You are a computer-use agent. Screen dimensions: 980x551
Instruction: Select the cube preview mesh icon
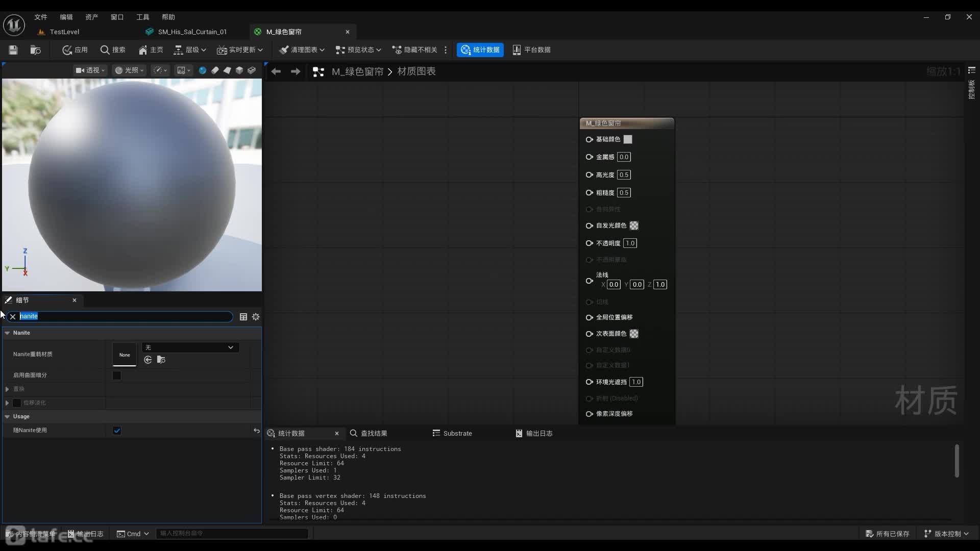click(x=239, y=70)
